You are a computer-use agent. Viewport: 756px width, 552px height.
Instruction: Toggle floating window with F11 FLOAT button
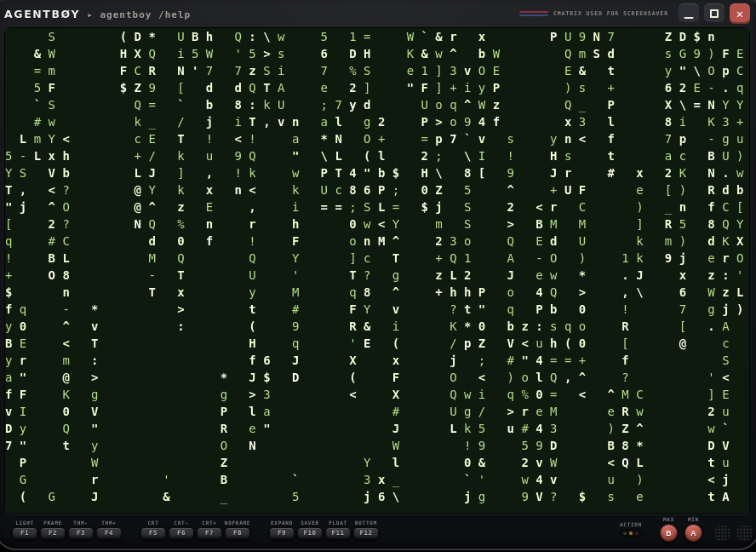point(337,532)
